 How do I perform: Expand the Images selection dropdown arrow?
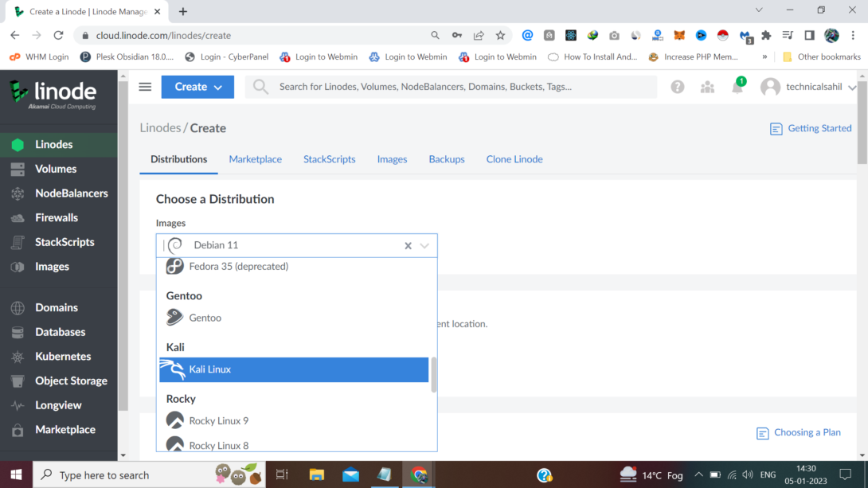(x=424, y=245)
